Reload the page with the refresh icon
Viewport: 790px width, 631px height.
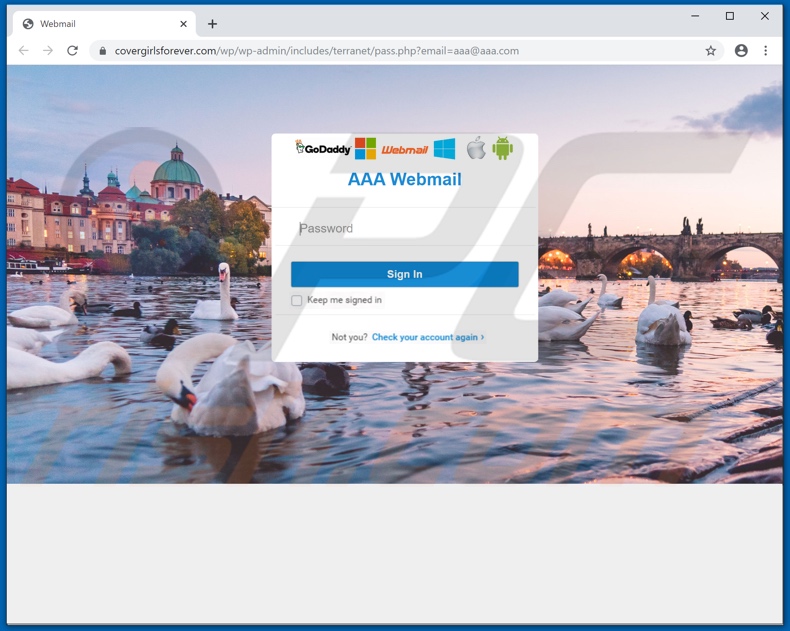pyautogui.click(x=73, y=50)
